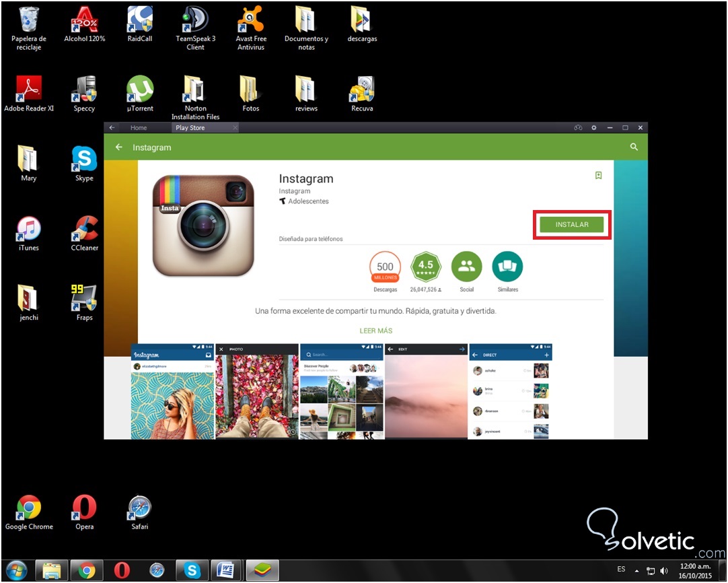Open Chrome from the taskbar
The width and height of the screenshot is (728, 583).
click(86, 570)
